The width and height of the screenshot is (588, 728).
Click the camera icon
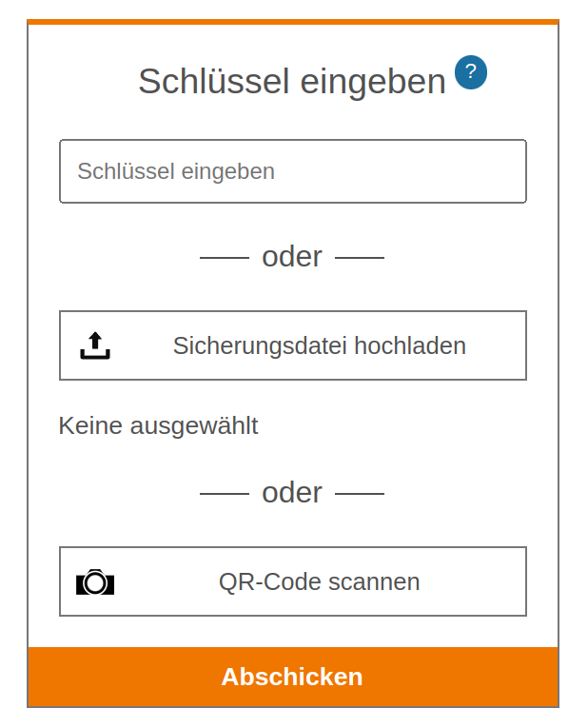95,581
